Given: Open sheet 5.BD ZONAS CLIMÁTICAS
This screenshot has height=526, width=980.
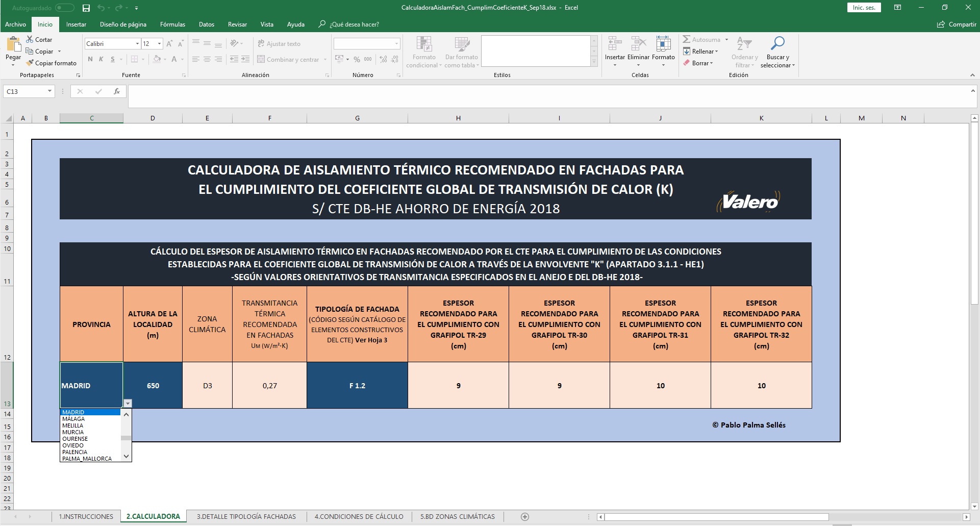Looking at the screenshot, I should click(x=458, y=516).
